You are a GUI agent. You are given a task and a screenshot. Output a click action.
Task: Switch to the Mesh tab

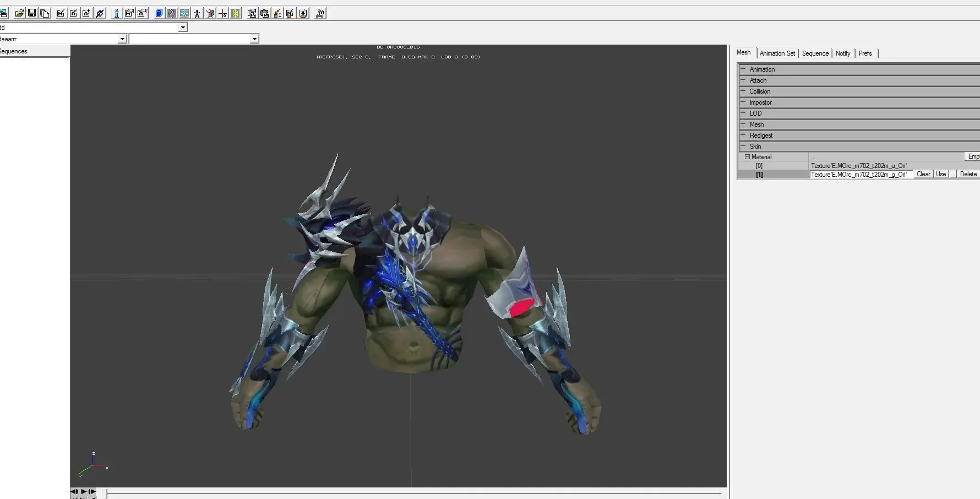coord(744,52)
